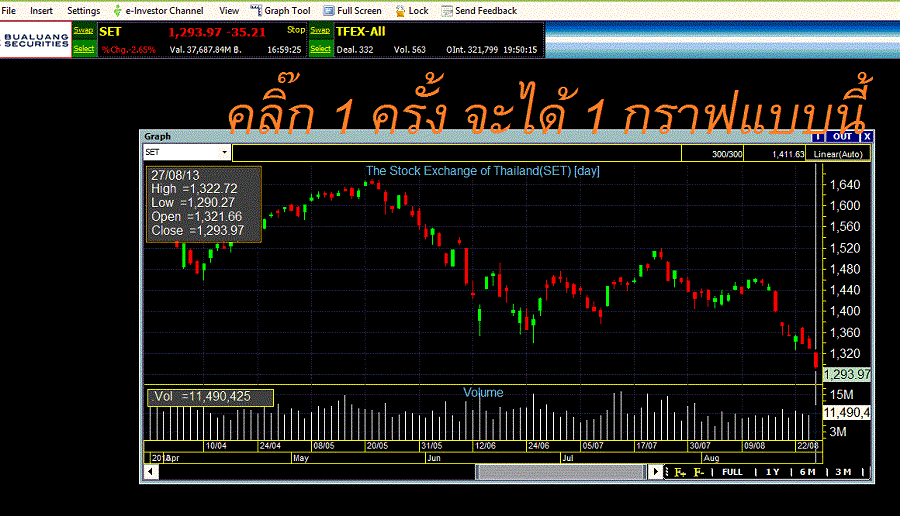Open the Settings menu
900x516 pixels.
(83, 10)
